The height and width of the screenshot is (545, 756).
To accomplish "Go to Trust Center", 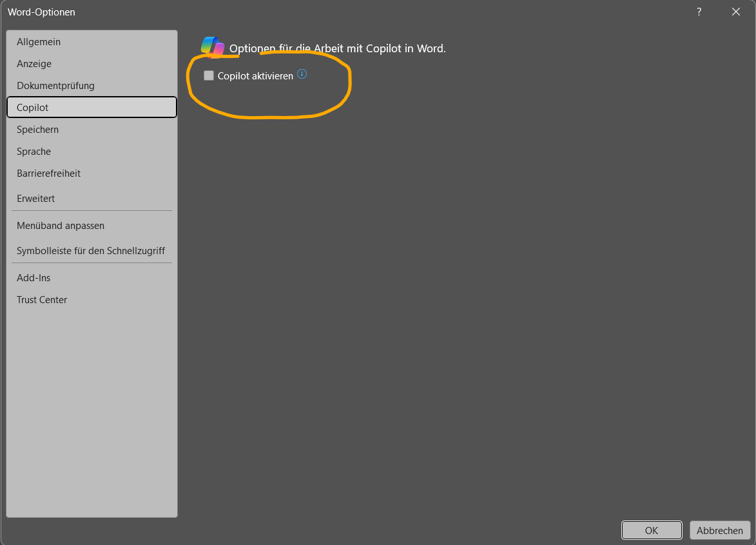I will coord(92,299).
